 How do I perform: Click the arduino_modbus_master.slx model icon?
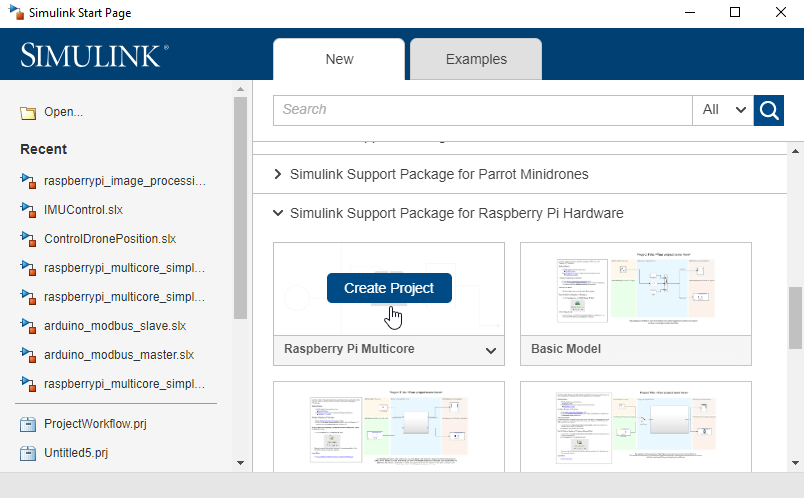coord(28,355)
